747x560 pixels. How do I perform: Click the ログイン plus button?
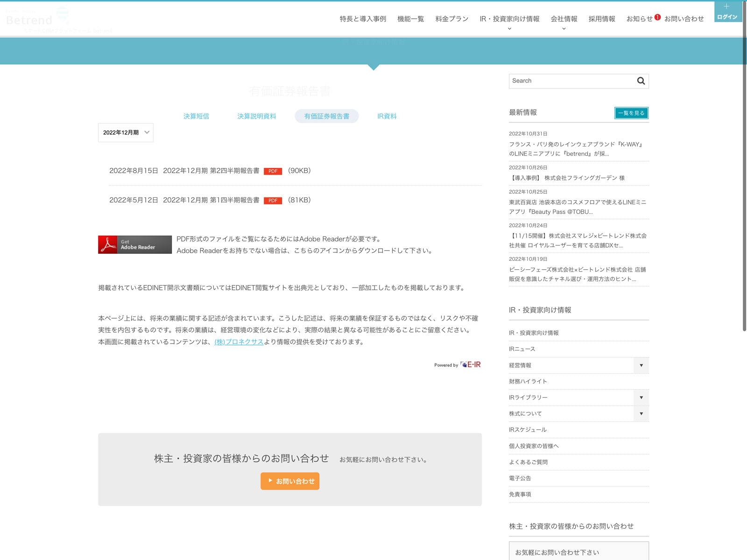point(727,11)
